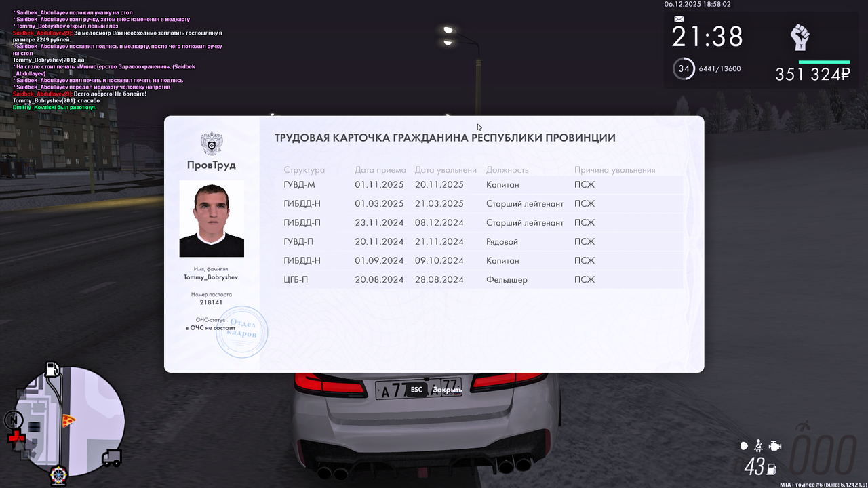Toggle the headlight indicator
This screenshot has height=488, width=868.
coord(744,446)
